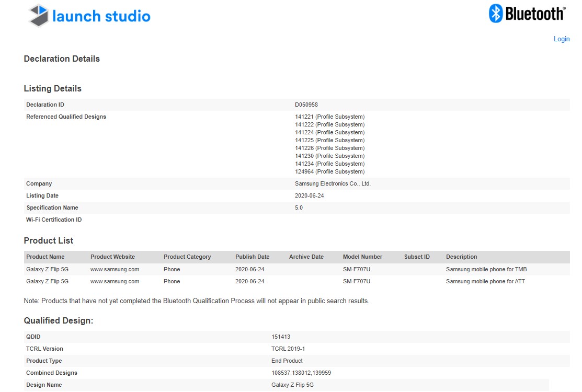Select Design Name value Galaxy Z Flip 5G

[x=292, y=385]
